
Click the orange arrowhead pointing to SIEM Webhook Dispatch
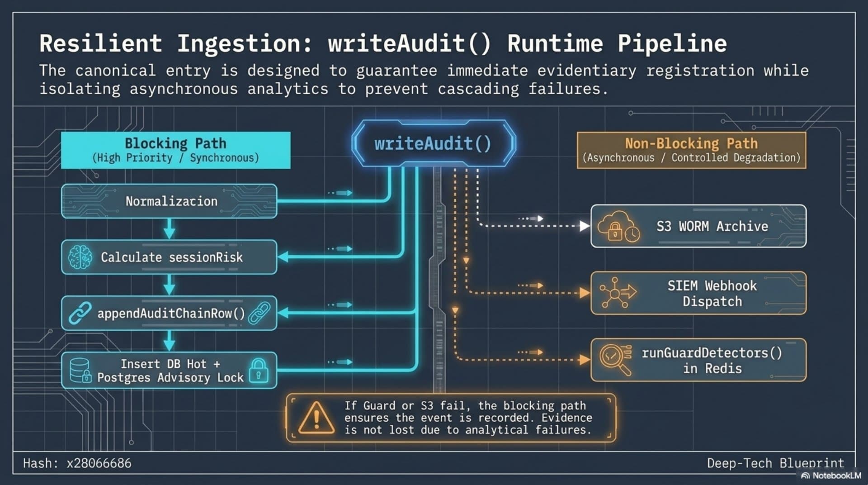click(585, 293)
